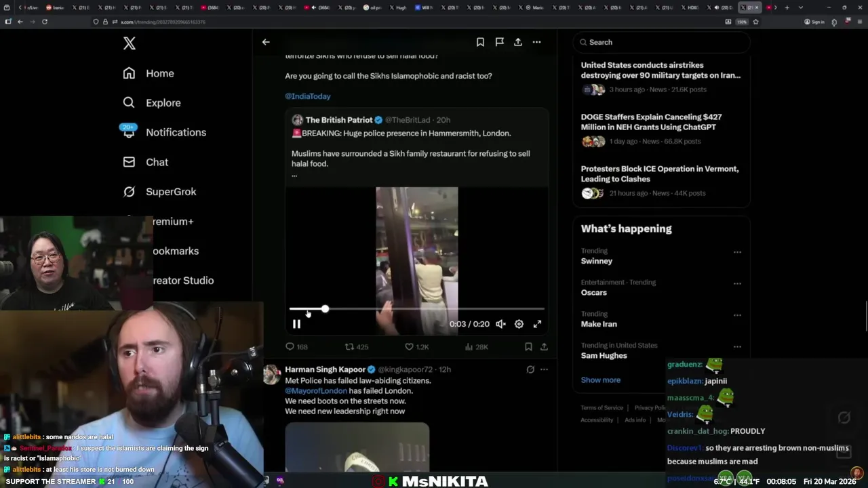Click the X logo in the sidebar
This screenshot has width=868, height=488.
coord(130,43)
